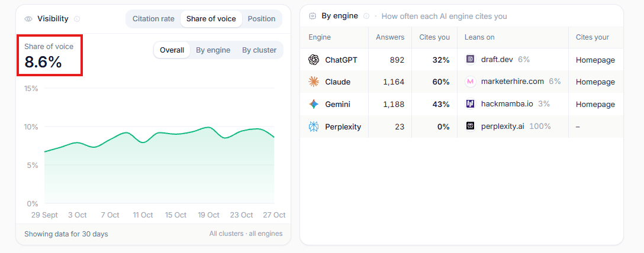Screen dimensions: 644x253
Task: Open the perplexity.ai domain link
Action: click(503, 126)
